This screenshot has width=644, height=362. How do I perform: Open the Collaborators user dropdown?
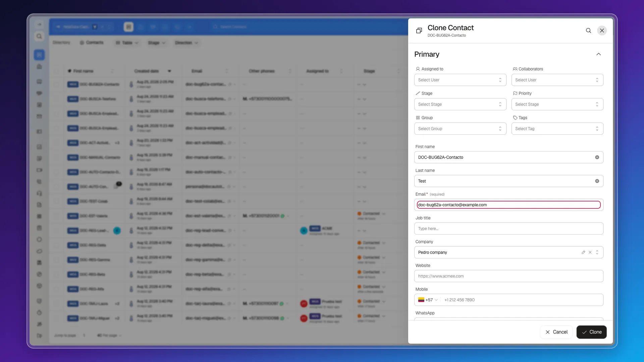557,80
